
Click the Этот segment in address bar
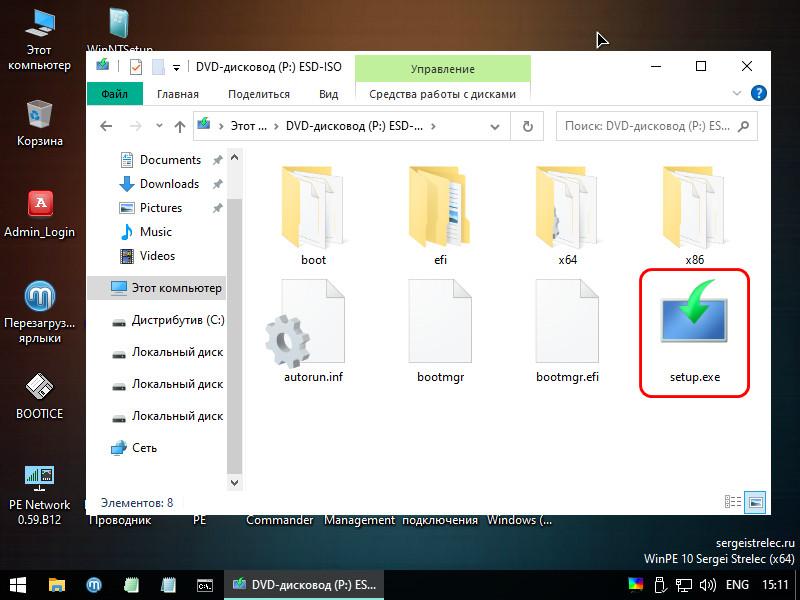[x=248, y=126]
